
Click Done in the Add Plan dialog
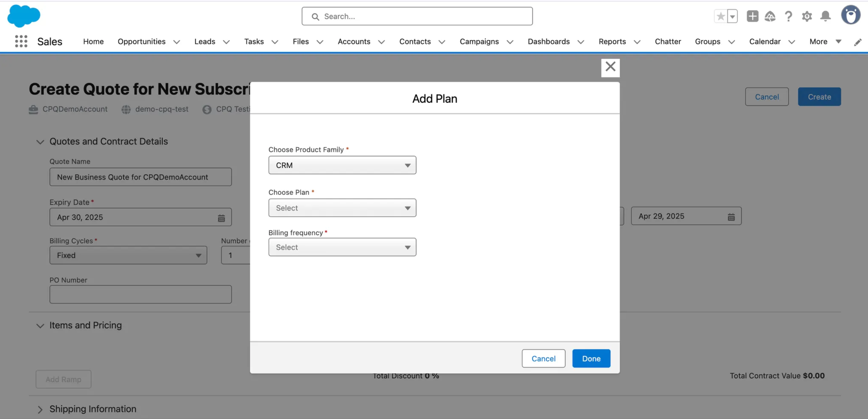[x=591, y=358]
